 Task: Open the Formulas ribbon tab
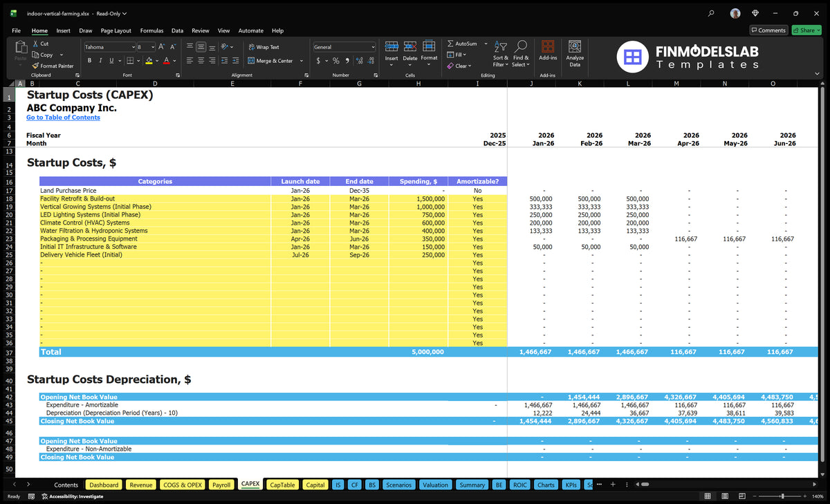[151, 30]
